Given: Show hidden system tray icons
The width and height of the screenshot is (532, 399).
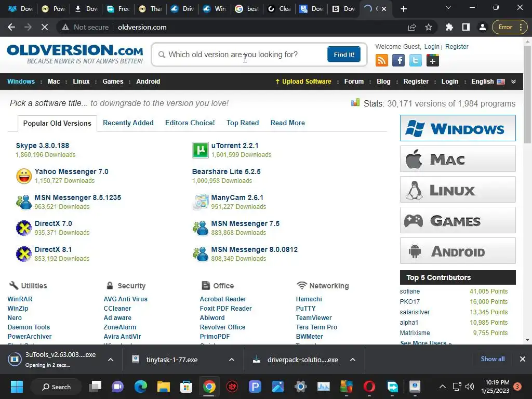Looking at the screenshot, I should (x=443, y=387).
